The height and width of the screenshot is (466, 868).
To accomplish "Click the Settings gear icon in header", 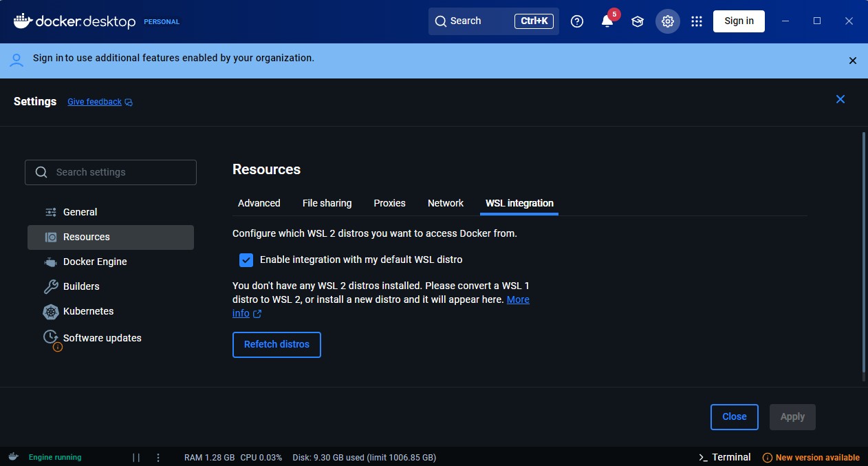I will coord(667,21).
